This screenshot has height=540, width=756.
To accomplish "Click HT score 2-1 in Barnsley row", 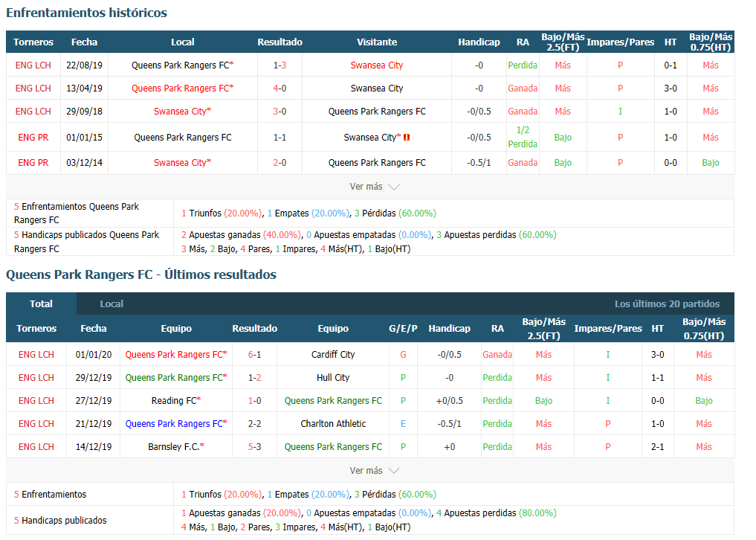I will pyautogui.click(x=658, y=447).
